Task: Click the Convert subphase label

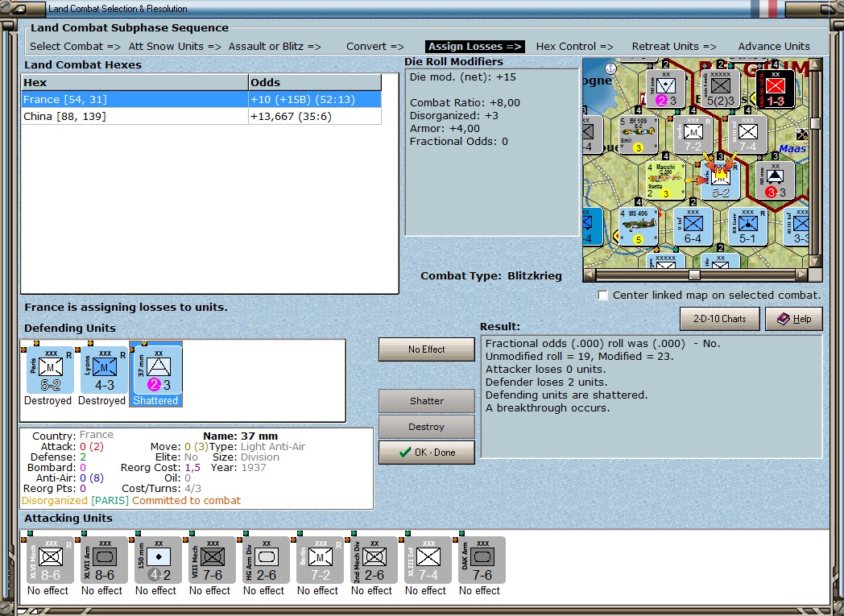Action: 374,46
